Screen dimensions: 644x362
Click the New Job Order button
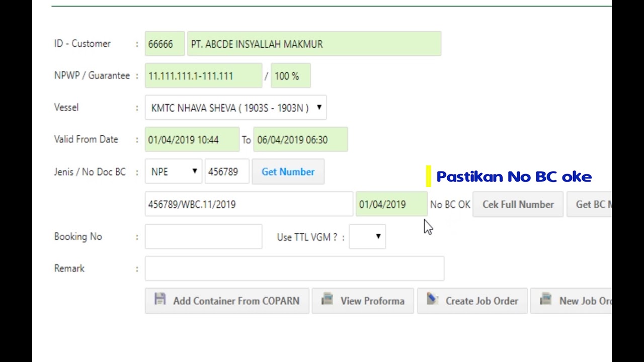pyautogui.click(x=571, y=301)
